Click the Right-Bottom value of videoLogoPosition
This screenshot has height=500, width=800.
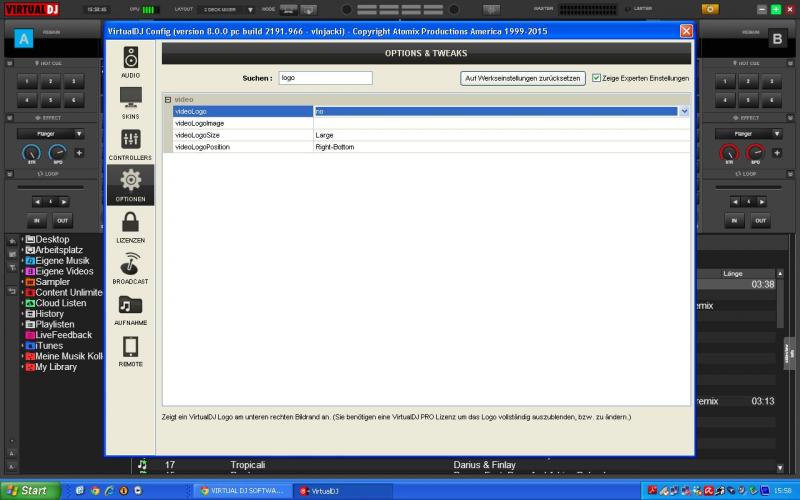pyautogui.click(x=335, y=147)
